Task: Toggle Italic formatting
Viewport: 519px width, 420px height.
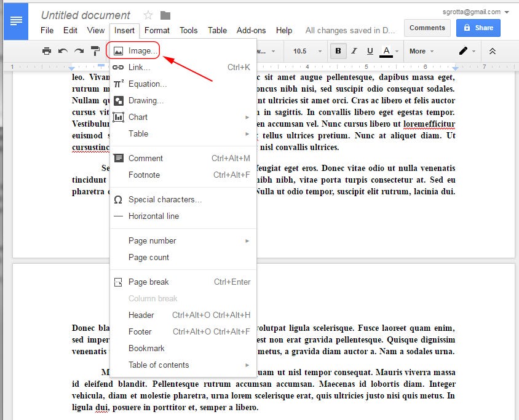Action: point(354,51)
